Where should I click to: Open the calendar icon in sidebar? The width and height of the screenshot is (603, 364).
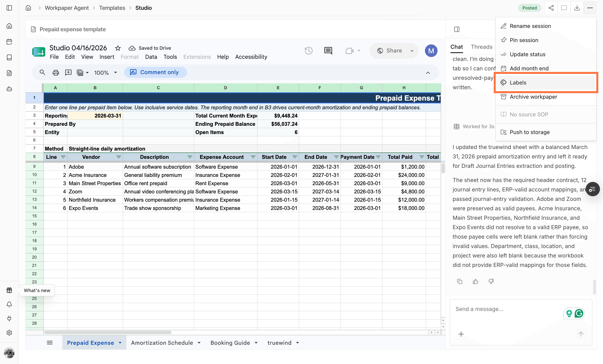coord(9,42)
